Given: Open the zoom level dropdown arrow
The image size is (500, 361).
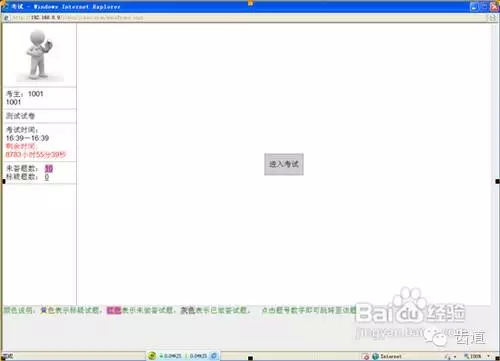Looking at the screenshot, I should click(489, 356).
